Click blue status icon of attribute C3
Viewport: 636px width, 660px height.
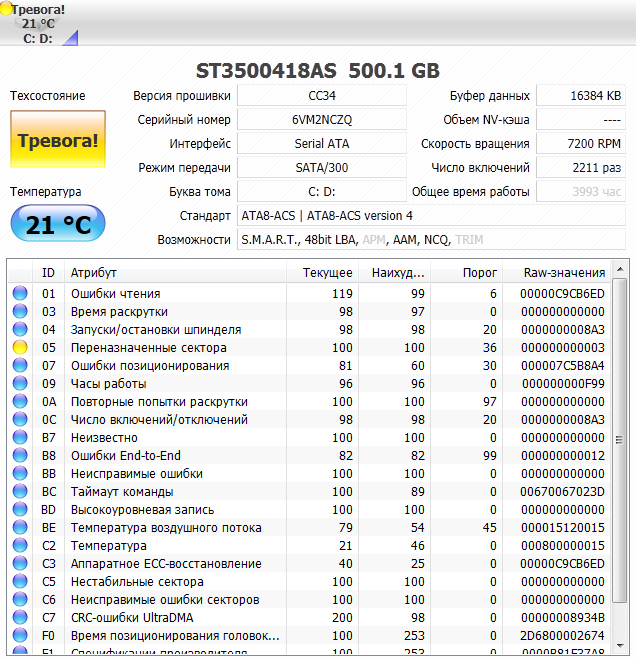(20, 563)
